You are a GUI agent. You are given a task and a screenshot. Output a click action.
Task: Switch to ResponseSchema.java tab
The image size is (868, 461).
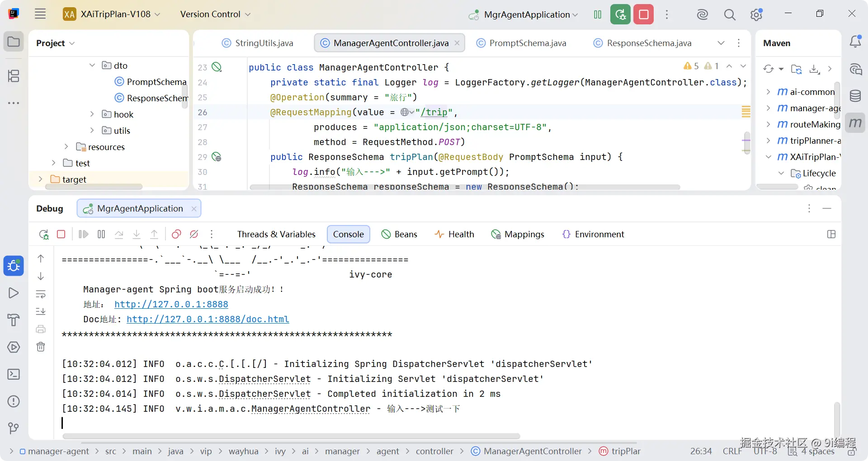[x=642, y=43]
